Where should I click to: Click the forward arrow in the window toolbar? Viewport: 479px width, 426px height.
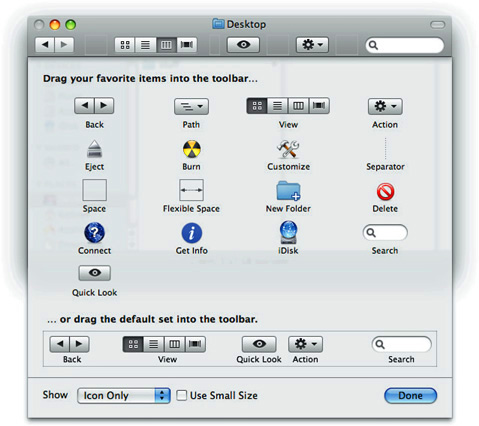click(x=64, y=45)
